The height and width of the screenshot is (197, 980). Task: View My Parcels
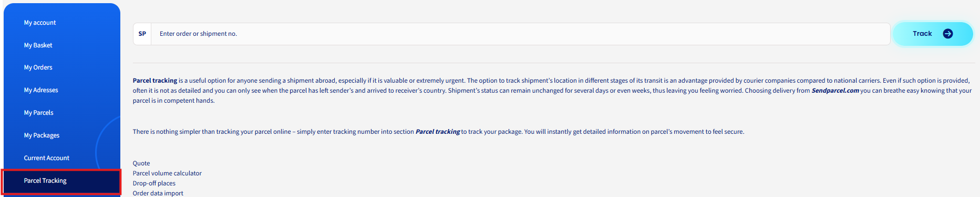[38, 113]
